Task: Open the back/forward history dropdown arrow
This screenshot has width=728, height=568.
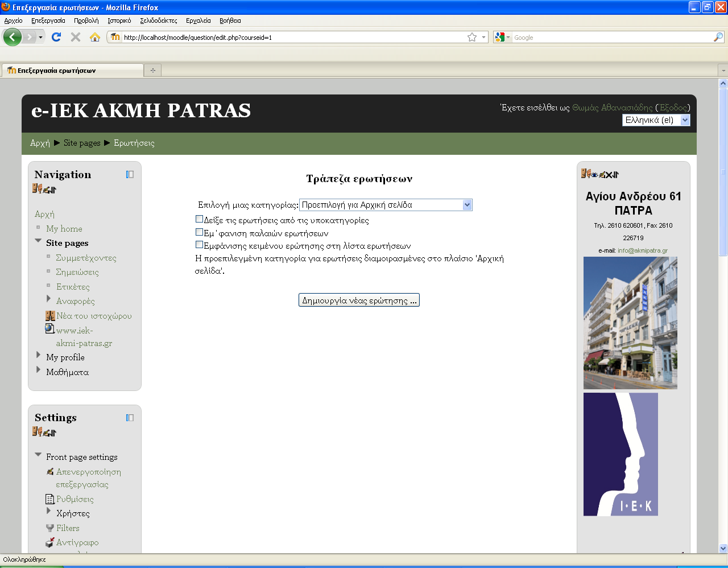Action: tap(40, 37)
